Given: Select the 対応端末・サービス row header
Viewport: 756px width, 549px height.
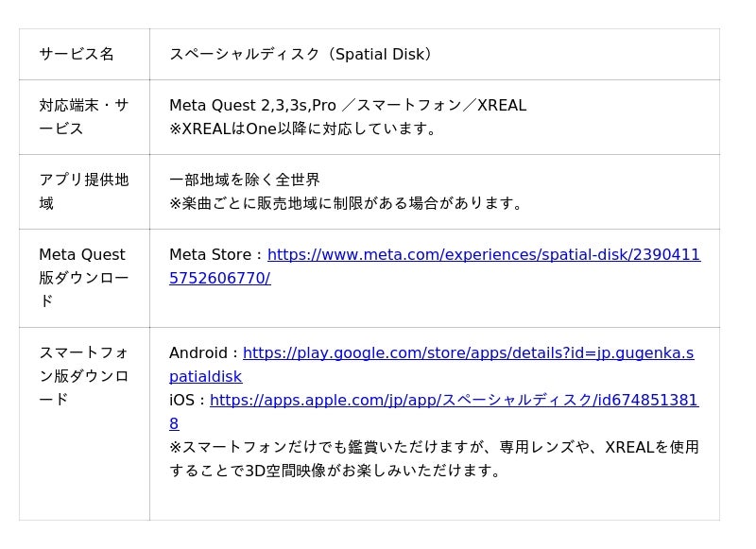Looking at the screenshot, I should pyautogui.click(x=83, y=117).
